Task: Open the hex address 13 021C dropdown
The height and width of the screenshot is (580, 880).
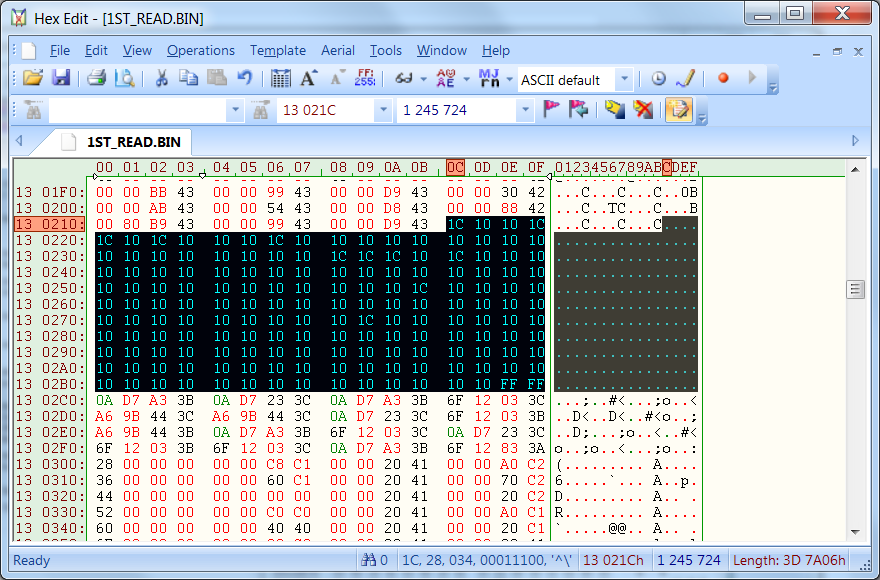Action: pos(383,110)
